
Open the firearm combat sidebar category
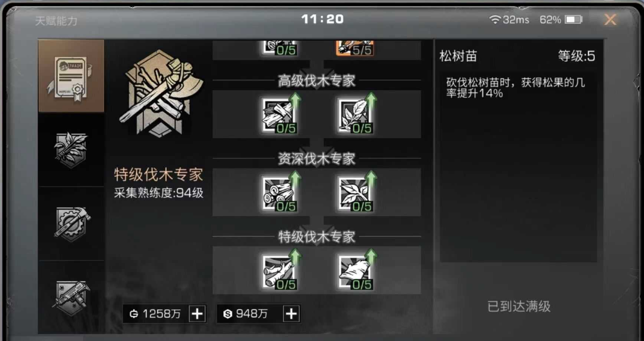click(x=71, y=297)
